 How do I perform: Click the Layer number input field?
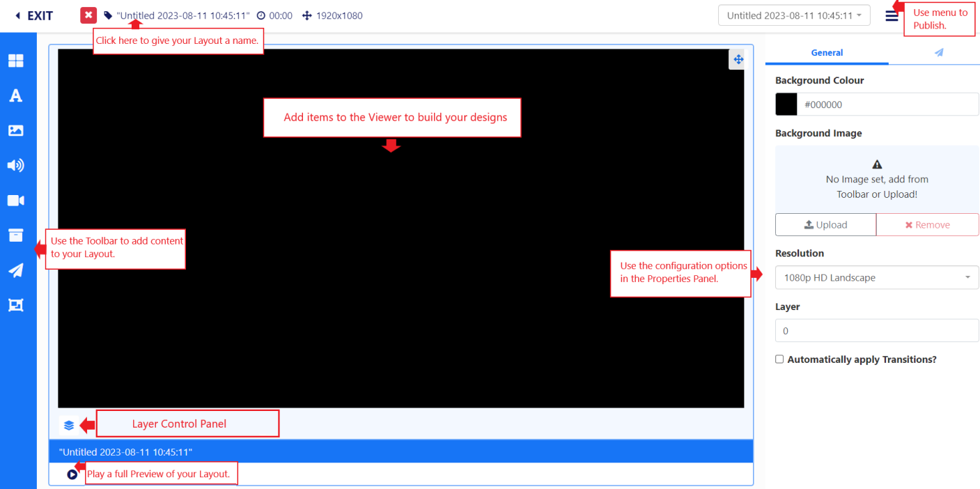[x=876, y=331]
